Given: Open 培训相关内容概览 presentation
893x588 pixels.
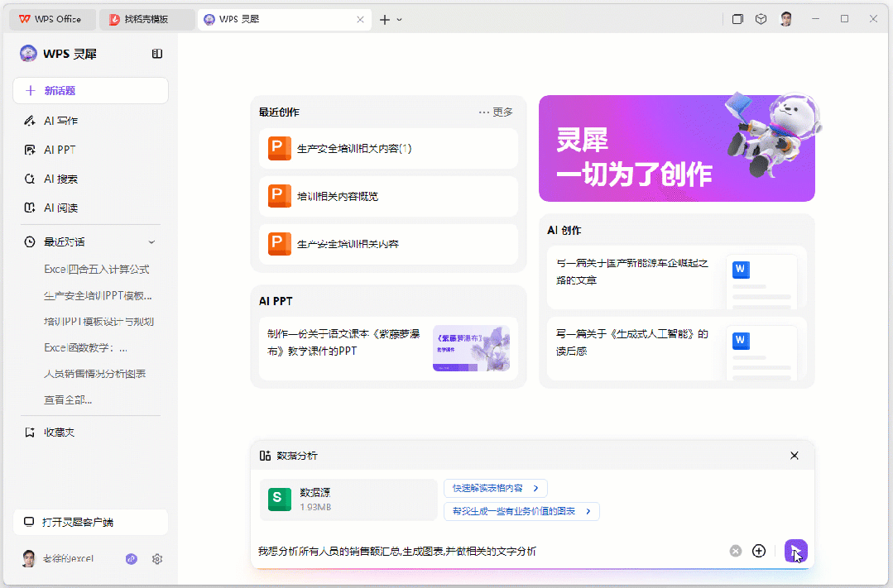Looking at the screenshot, I should [x=388, y=196].
